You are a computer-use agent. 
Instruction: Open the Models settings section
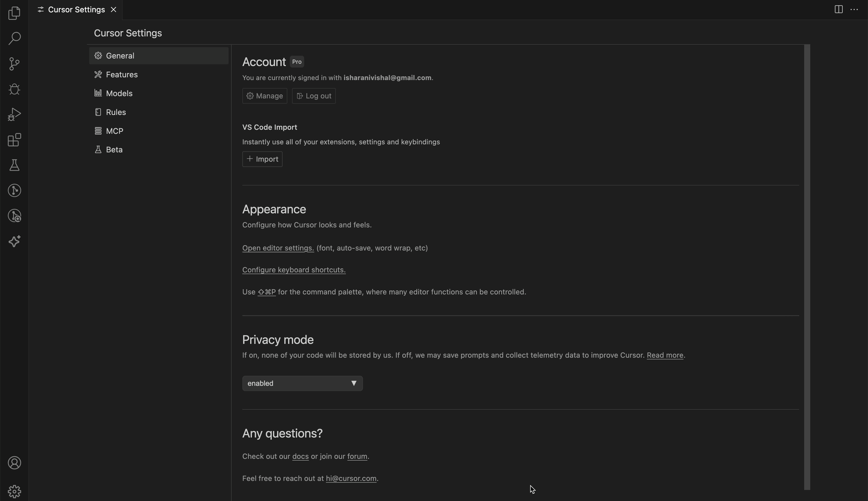point(159,93)
